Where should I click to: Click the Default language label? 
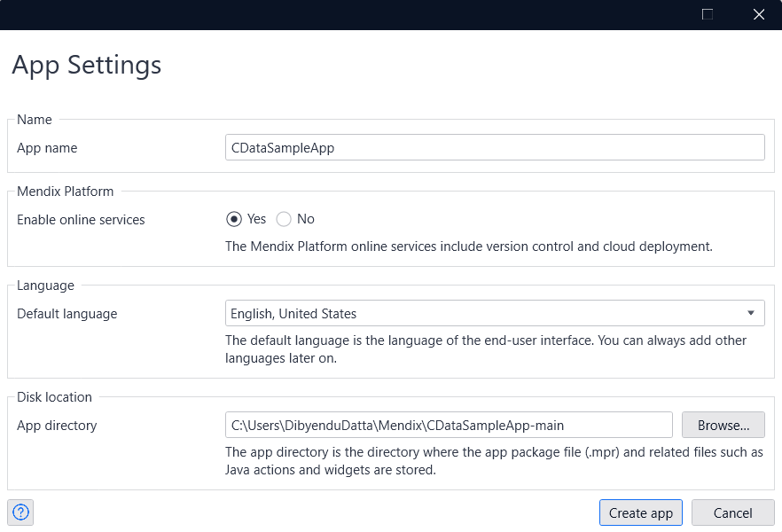pyautogui.click(x=66, y=313)
